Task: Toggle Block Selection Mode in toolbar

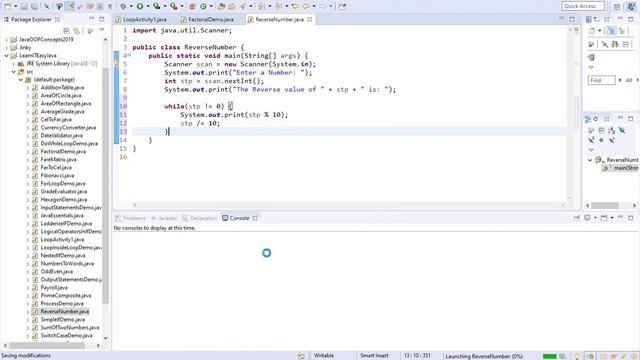Action: point(100,6)
